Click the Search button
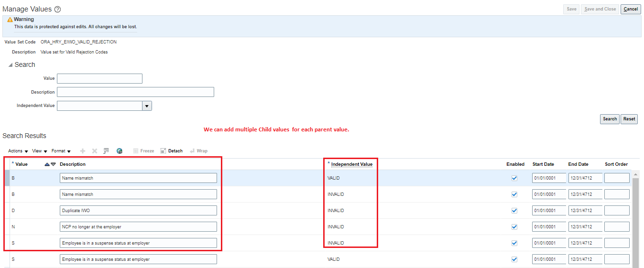 (x=610, y=119)
